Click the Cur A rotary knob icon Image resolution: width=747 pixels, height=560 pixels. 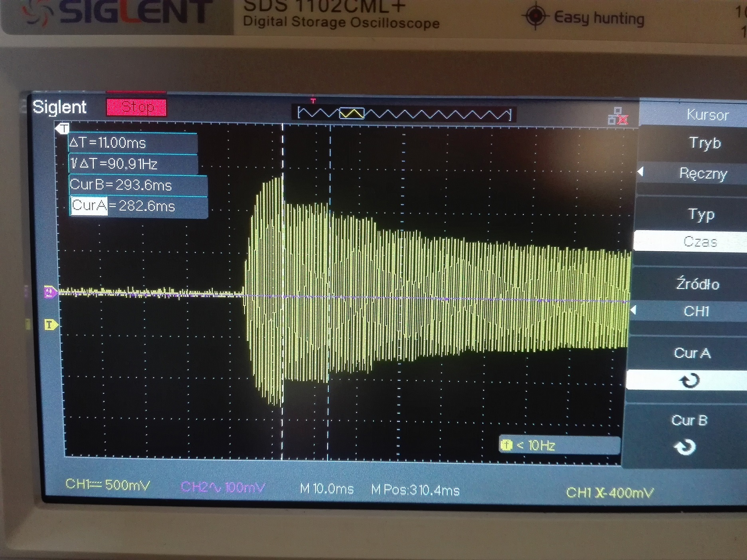[x=689, y=380]
